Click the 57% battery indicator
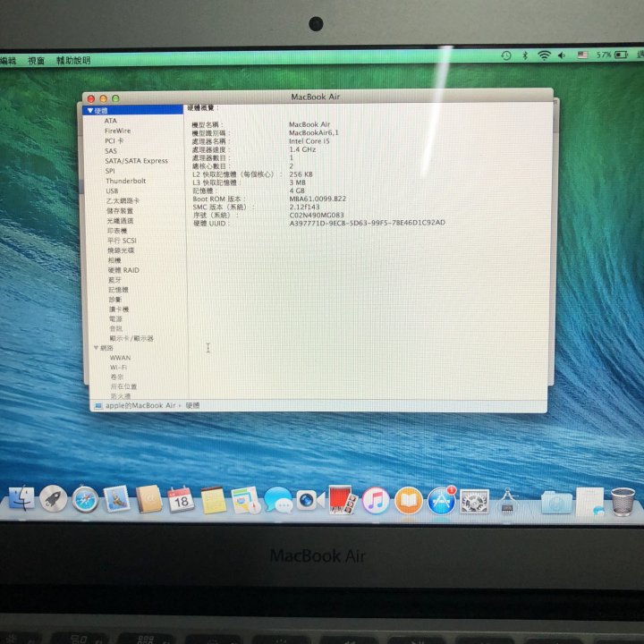This screenshot has height=644, width=644. [x=612, y=55]
